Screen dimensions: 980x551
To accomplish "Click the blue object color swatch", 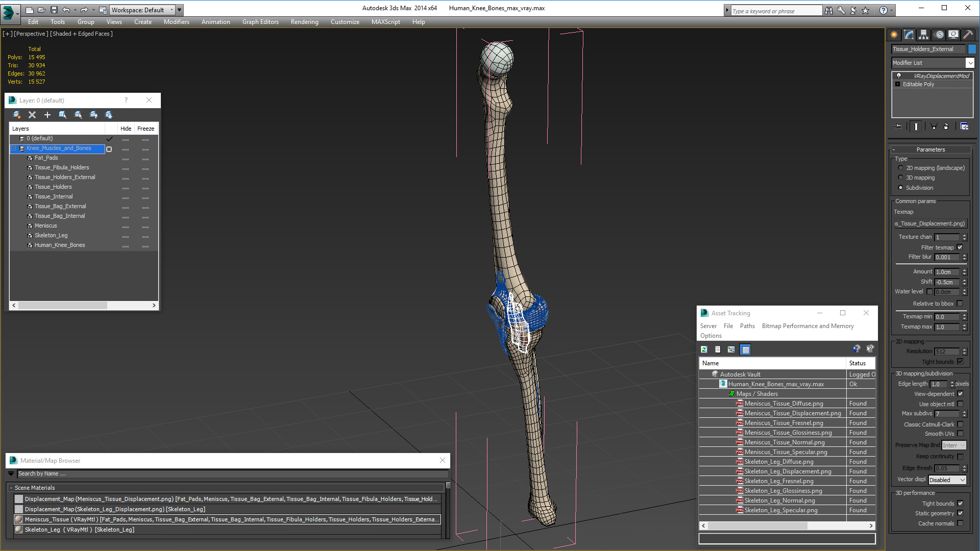I will (972, 49).
